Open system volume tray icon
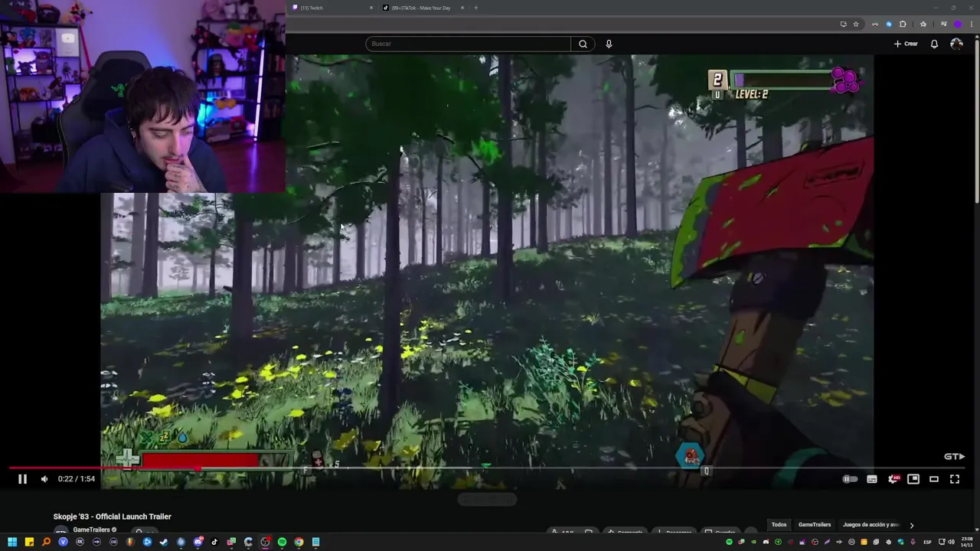Image resolution: width=980 pixels, height=551 pixels. (x=952, y=542)
